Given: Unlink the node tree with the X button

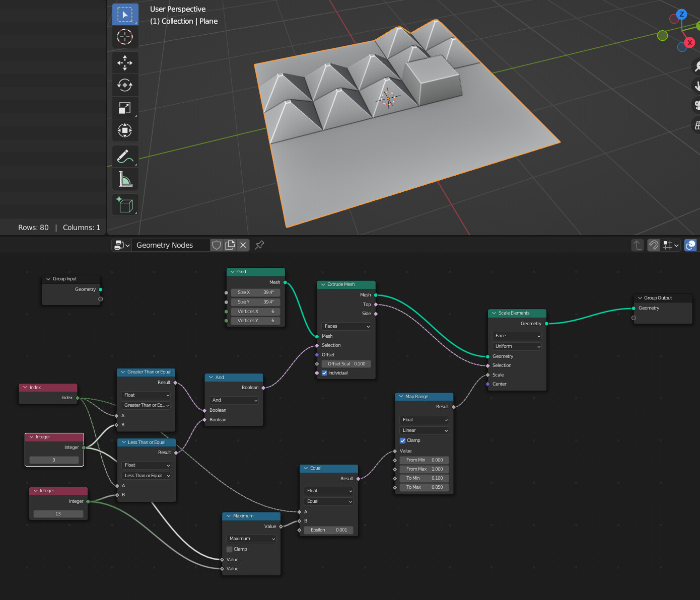Looking at the screenshot, I should [243, 245].
